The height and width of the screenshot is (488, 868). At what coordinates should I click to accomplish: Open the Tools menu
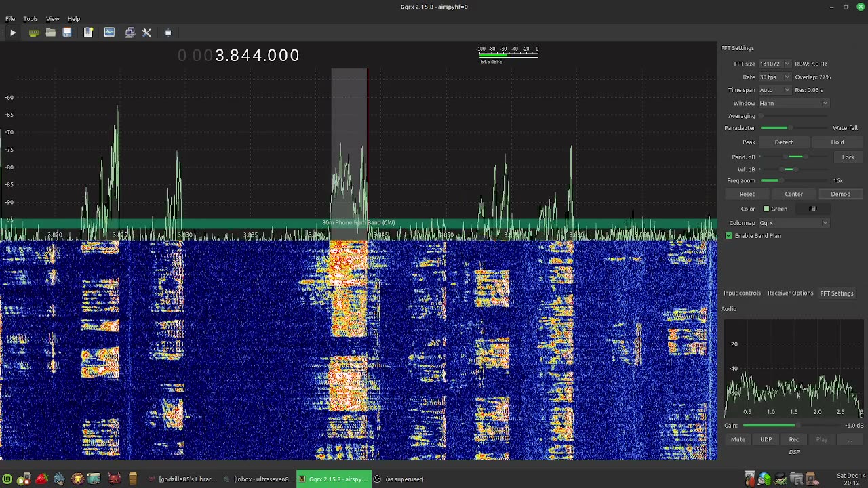coord(31,19)
